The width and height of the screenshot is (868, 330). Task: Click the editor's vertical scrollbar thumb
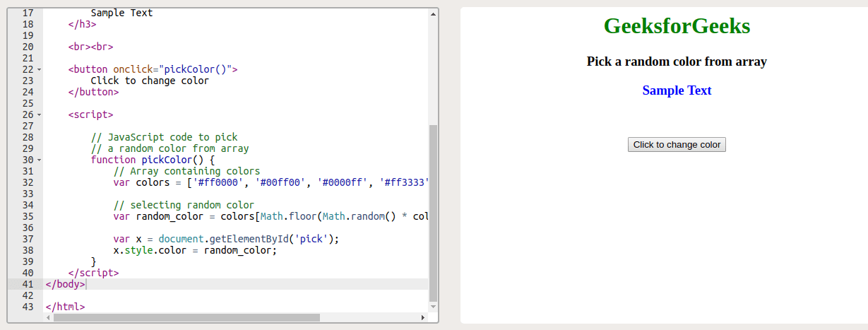pyautogui.click(x=433, y=212)
